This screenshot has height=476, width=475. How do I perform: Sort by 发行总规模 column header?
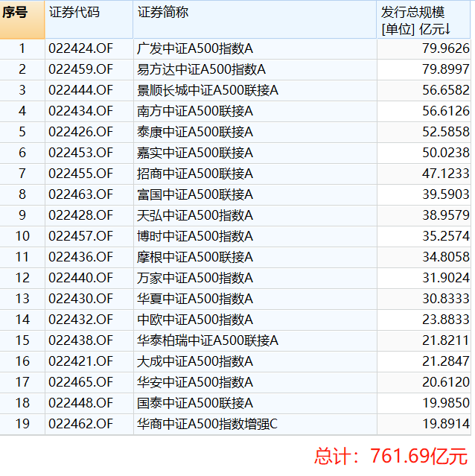tap(424, 19)
